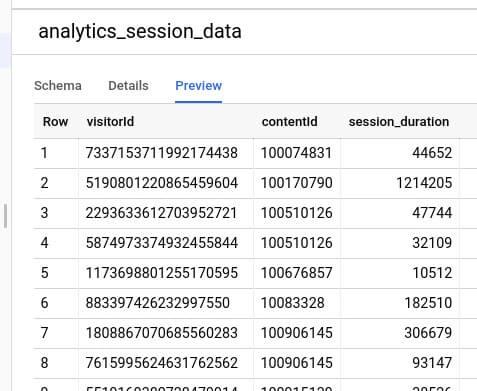Grab the left panel resize handle
The width and height of the screenshot is (477, 391).
(x=5, y=216)
